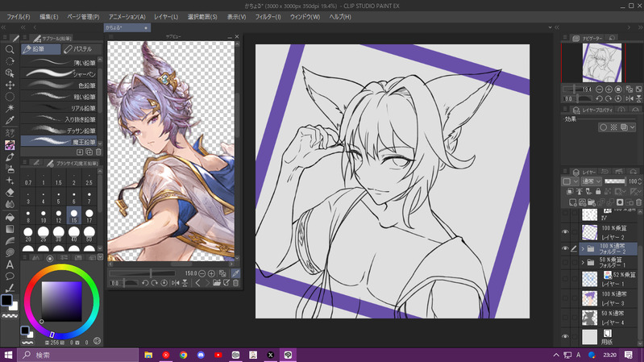Viewport: 644px width, 362px height.
Task: Open image file in sub view panel
Action: [x=217, y=283]
